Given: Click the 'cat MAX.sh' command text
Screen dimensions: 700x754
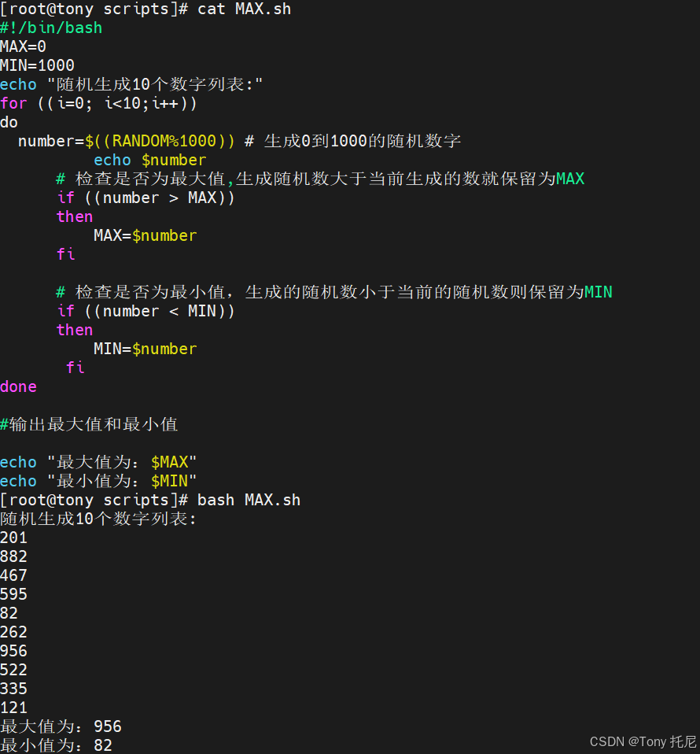Looking at the screenshot, I should click(244, 9).
